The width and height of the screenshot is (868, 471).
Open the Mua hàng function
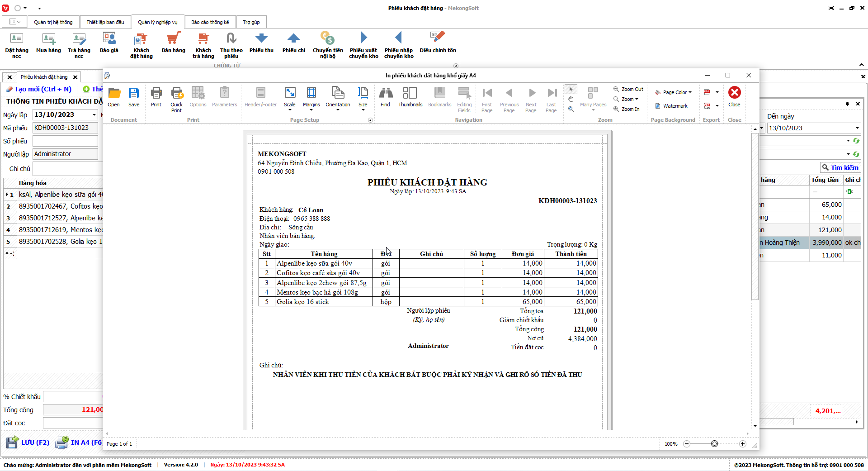[48, 43]
